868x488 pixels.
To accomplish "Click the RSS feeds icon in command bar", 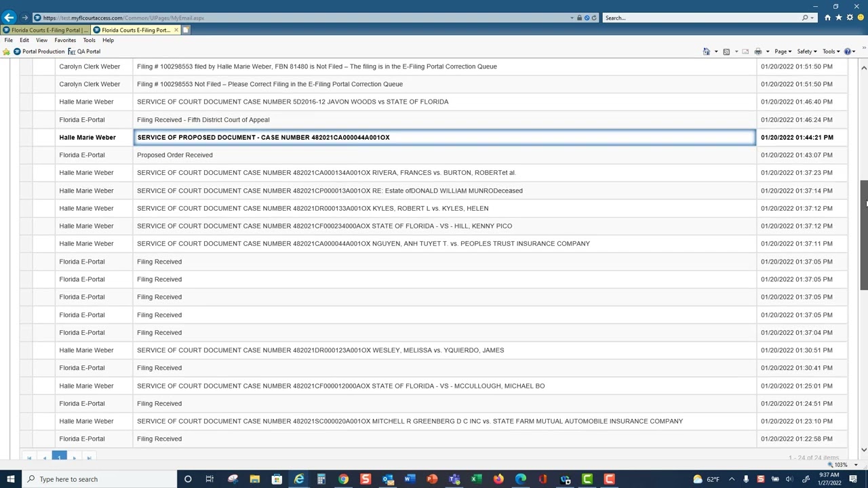I will [726, 52].
